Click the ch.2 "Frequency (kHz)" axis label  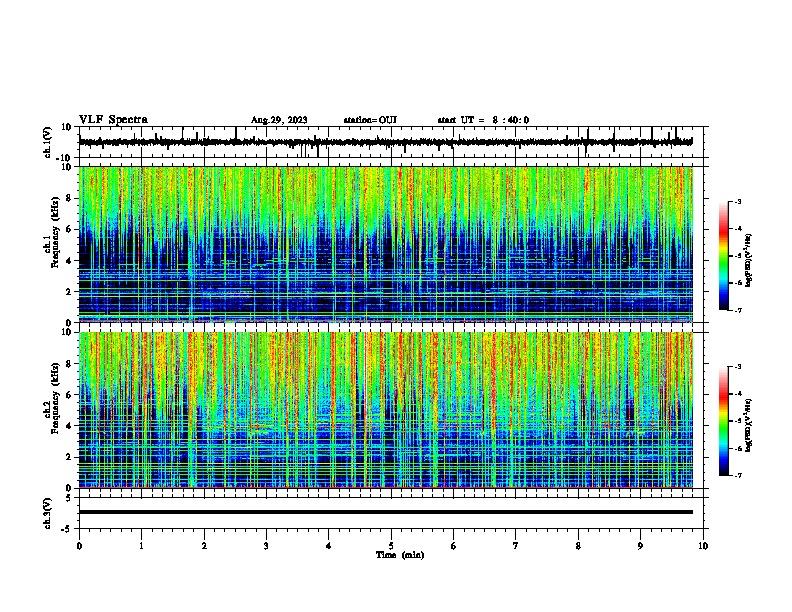(x=55, y=398)
